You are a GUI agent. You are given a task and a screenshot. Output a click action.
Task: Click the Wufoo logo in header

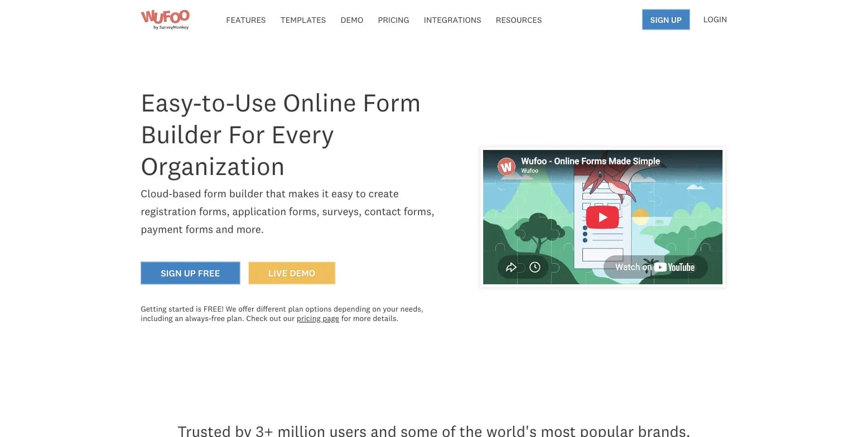pyautogui.click(x=165, y=20)
